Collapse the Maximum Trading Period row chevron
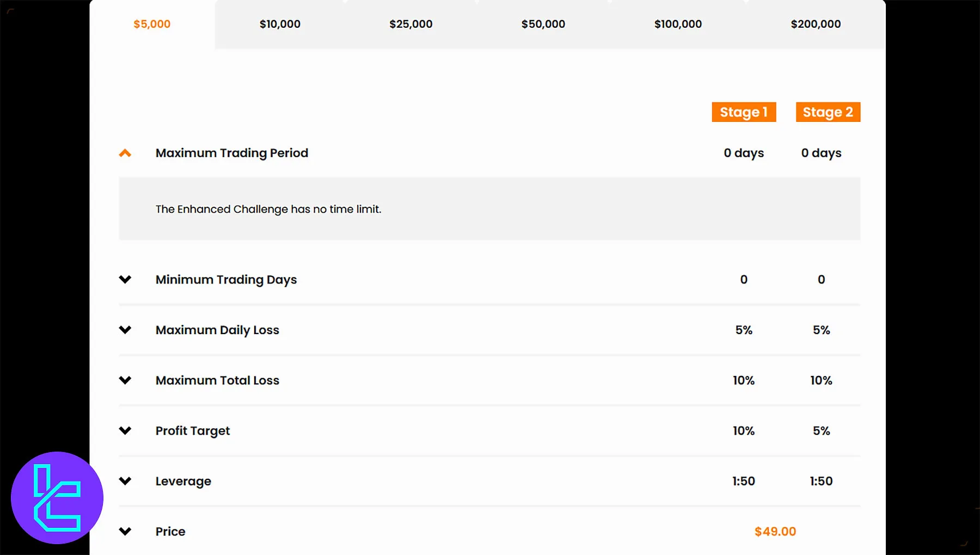The height and width of the screenshot is (555, 980). click(125, 153)
